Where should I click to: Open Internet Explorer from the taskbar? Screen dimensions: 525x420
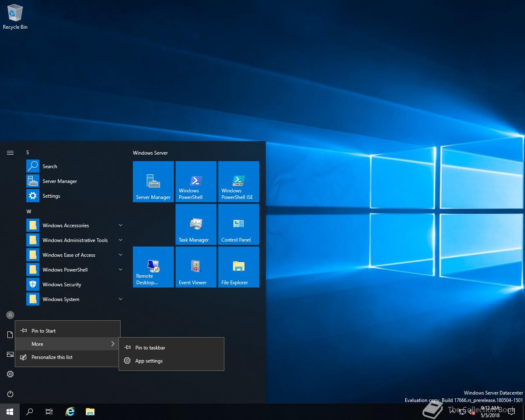(70, 412)
